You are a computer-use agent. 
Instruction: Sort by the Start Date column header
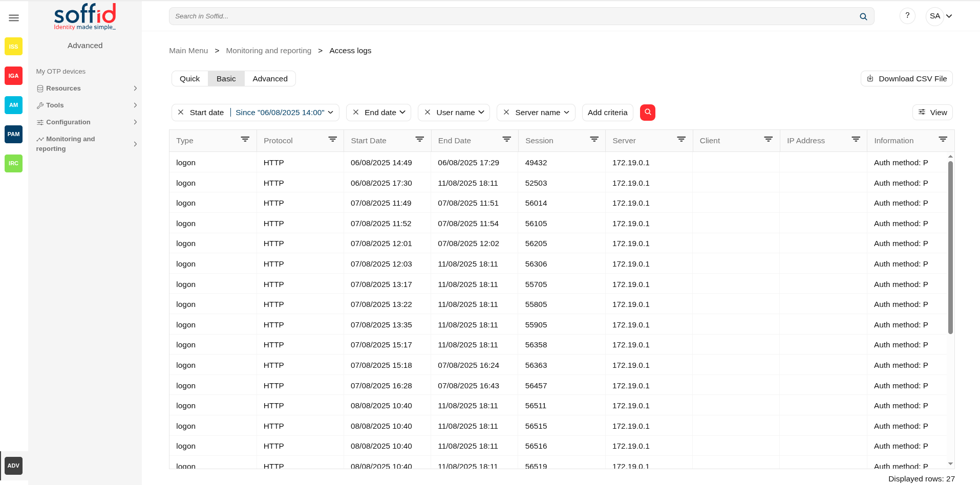click(368, 141)
